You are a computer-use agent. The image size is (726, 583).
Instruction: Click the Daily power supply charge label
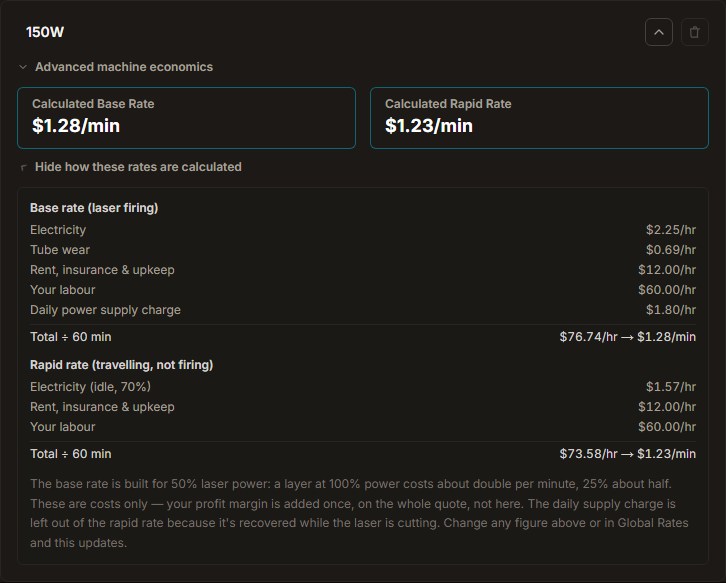[105, 310]
